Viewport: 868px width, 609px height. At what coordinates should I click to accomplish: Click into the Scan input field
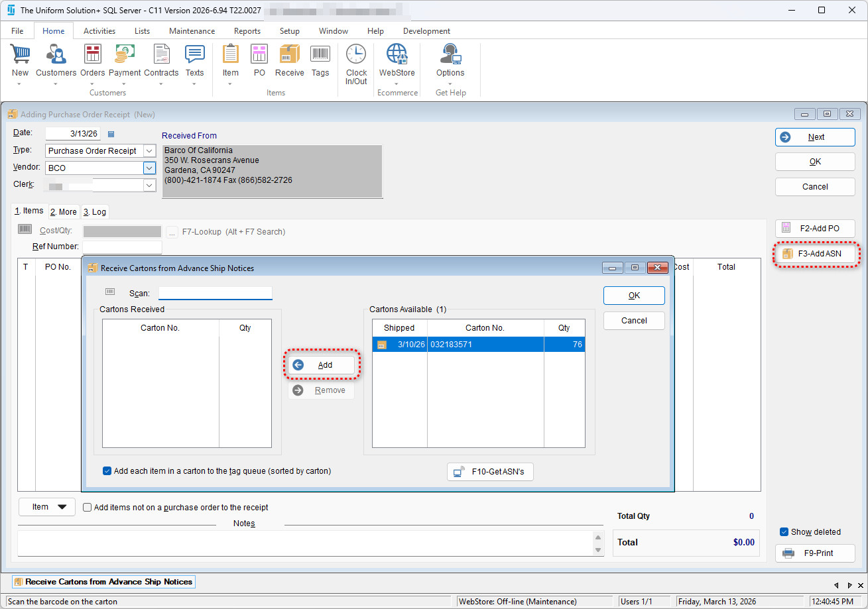[215, 293]
